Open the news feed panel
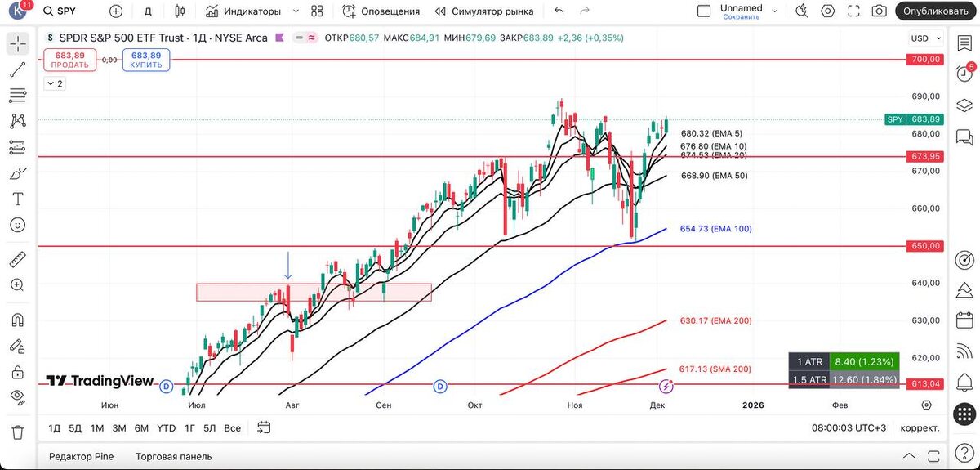 pyautogui.click(x=964, y=351)
